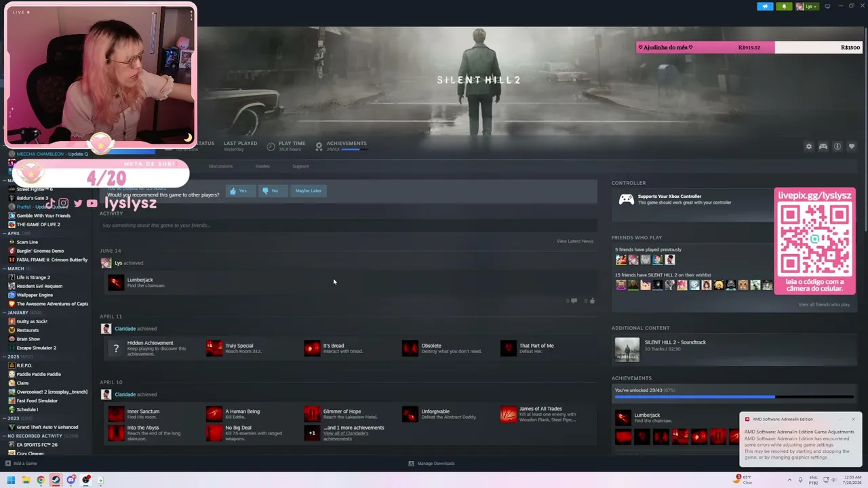Open the Lys account dropdown menu
This screenshot has width=868, height=488.
coord(807,6)
